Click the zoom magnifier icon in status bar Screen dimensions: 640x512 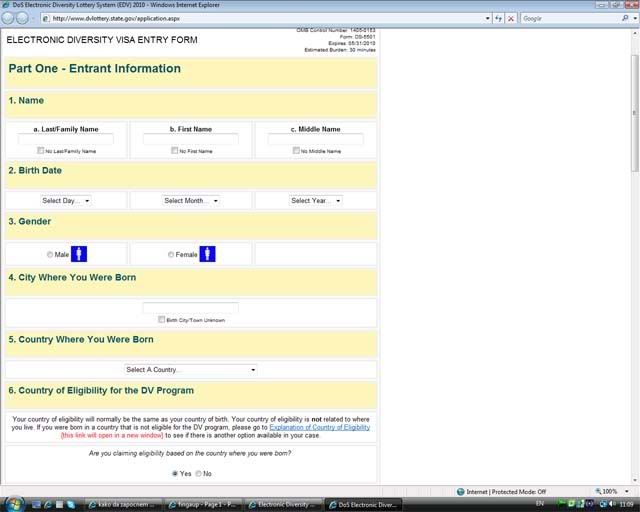[x=598, y=491]
